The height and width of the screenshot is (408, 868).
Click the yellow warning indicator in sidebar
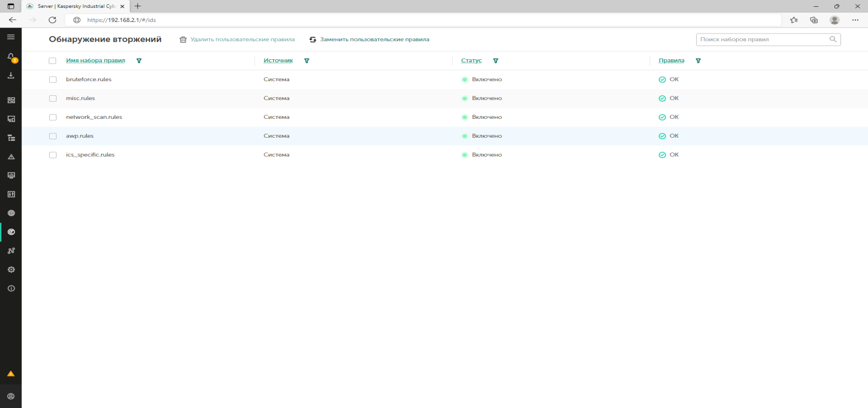(x=11, y=374)
